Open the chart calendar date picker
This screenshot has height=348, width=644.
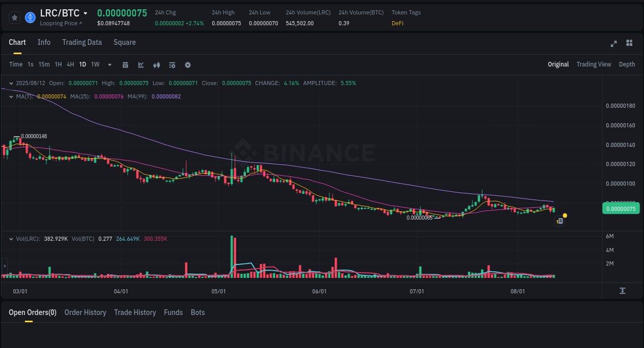pos(125,64)
